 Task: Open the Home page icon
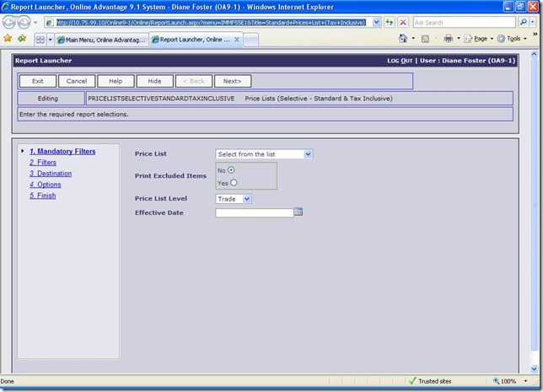coord(403,39)
